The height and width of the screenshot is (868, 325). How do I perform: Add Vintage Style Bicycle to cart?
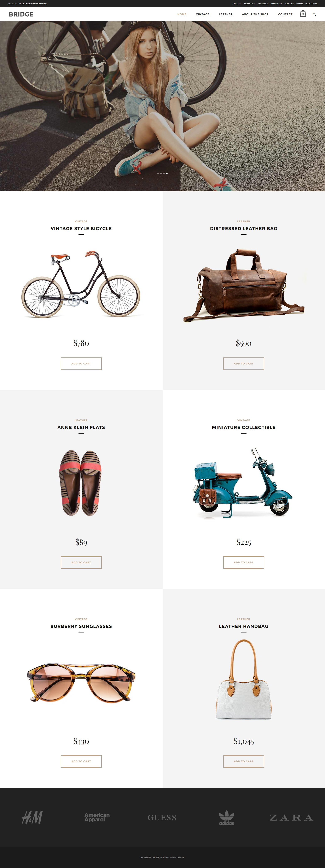(x=81, y=364)
